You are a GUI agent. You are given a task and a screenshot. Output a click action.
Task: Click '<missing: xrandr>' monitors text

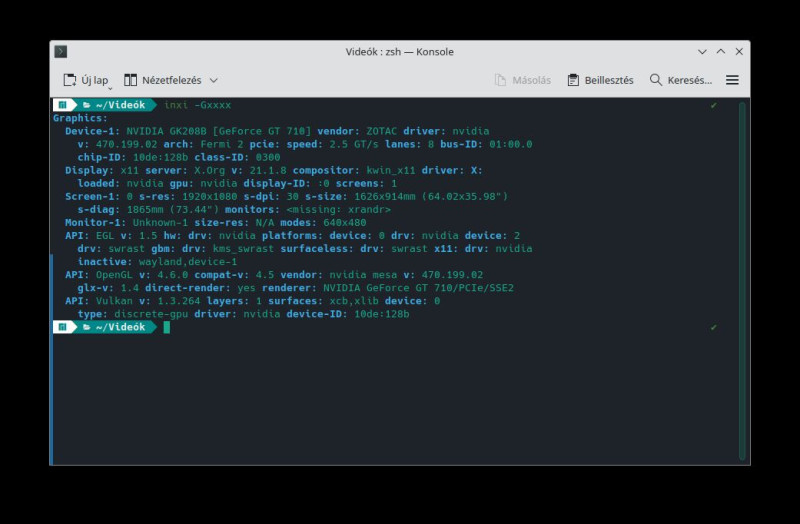click(x=338, y=210)
